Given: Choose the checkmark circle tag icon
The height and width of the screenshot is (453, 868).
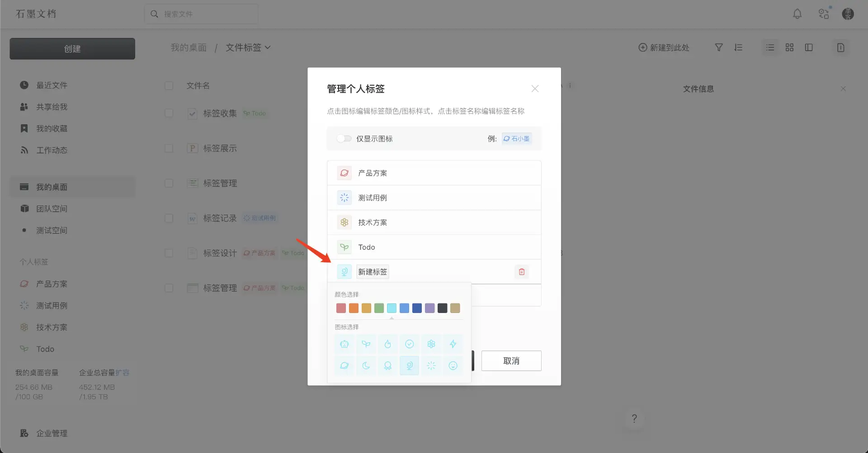Looking at the screenshot, I should pyautogui.click(x=410, y=344).
